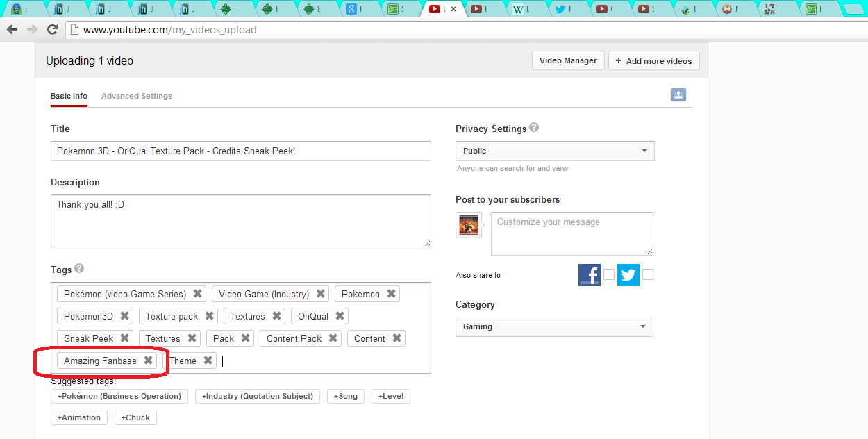Click the Facebook share icon
The image size is (868, 439).
point(589,275)
